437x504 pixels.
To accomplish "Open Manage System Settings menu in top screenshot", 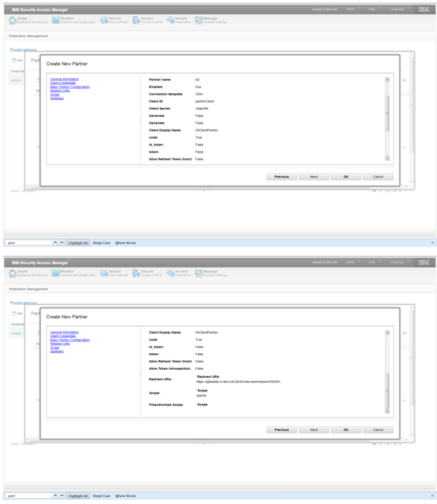I will pyautogui.click(x=211, y=20).
